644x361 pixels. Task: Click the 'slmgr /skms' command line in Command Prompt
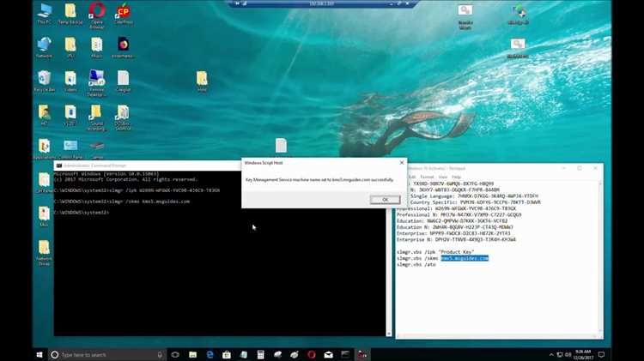pyautogui.click(x=122, y=202)
